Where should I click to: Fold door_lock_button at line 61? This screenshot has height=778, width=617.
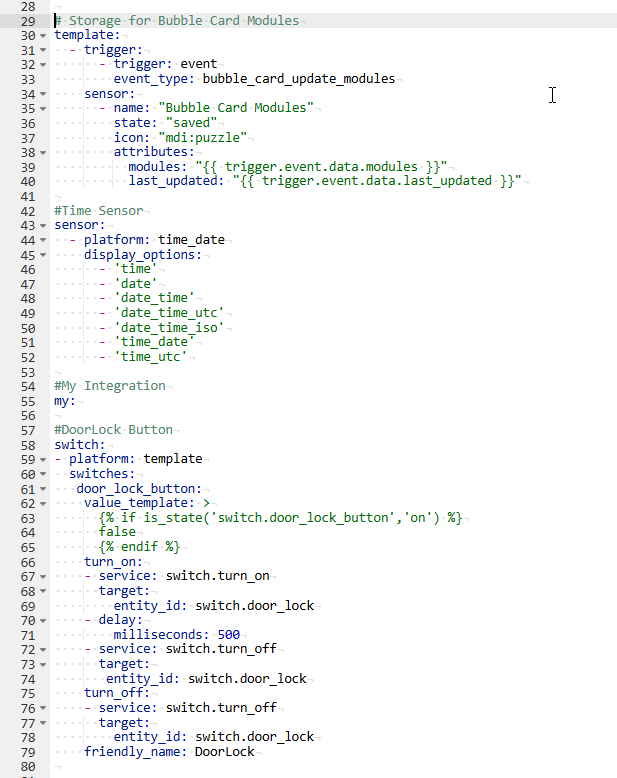point(43,489)
